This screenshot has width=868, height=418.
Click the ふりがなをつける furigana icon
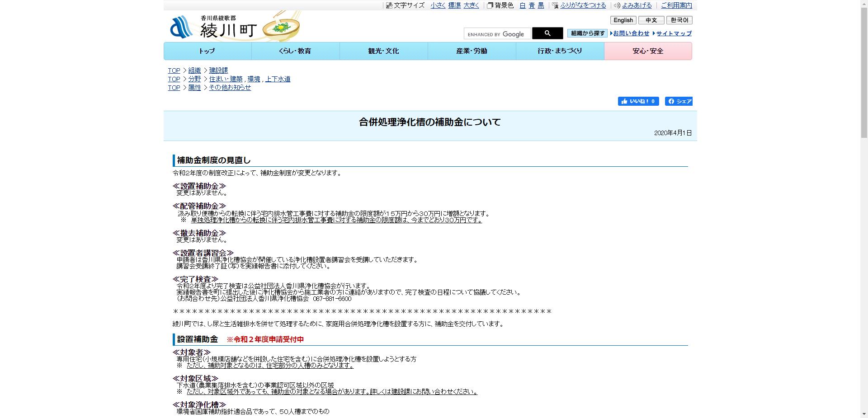(x=555, y=5)
